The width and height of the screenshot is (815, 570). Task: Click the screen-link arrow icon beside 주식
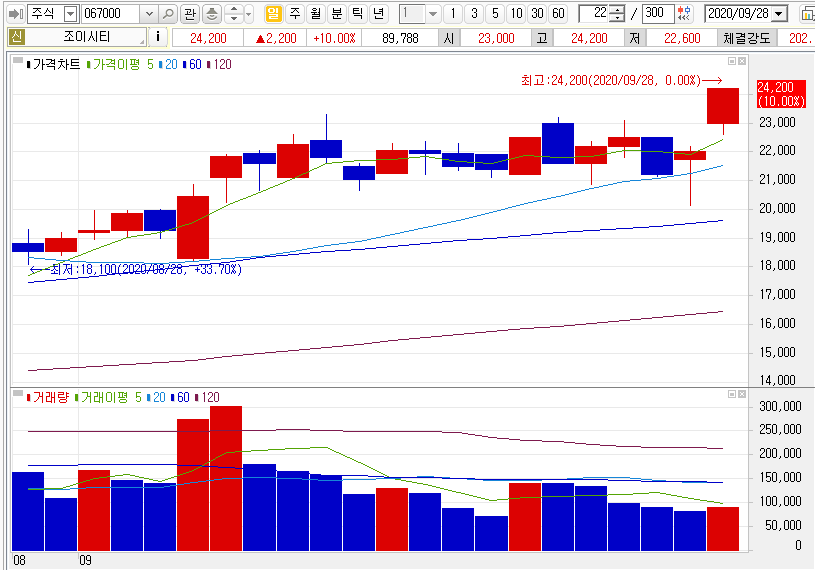pyautogui.click(x=16, y=14)
